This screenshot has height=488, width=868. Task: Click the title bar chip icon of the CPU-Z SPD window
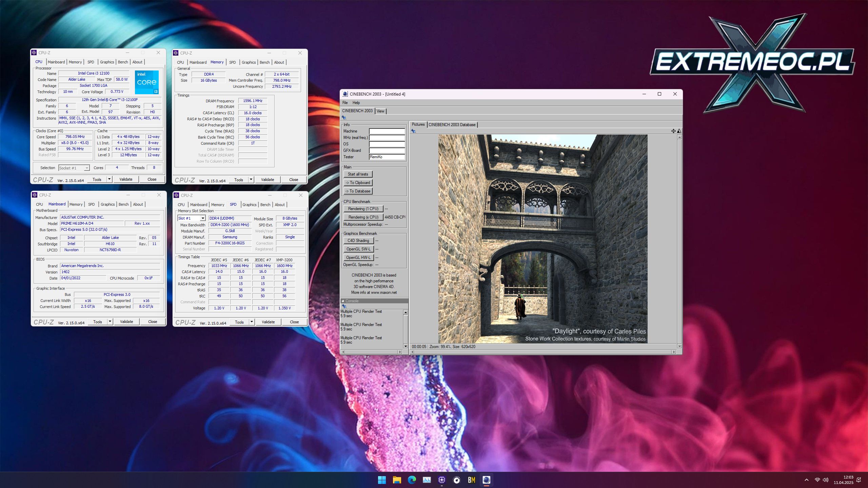(x=176, y=195)
